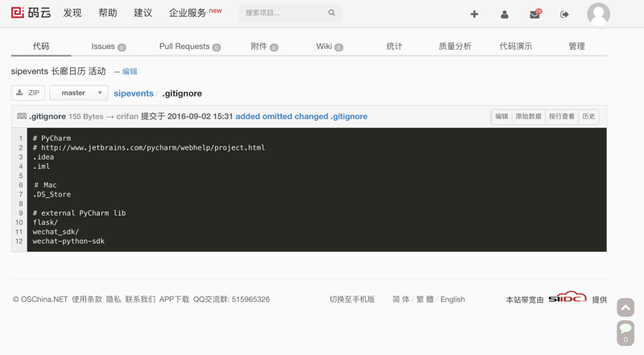Viewport: 644px width, 355px height.
Task: Click the QQ交流群: 515965326 text
Action: coord(232,299)
